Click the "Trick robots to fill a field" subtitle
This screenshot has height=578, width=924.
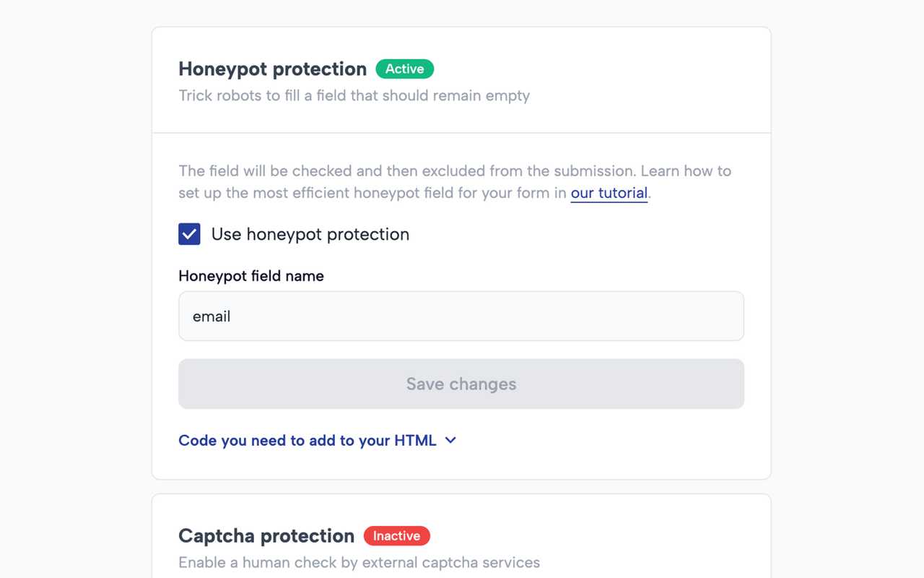(354, 95)
